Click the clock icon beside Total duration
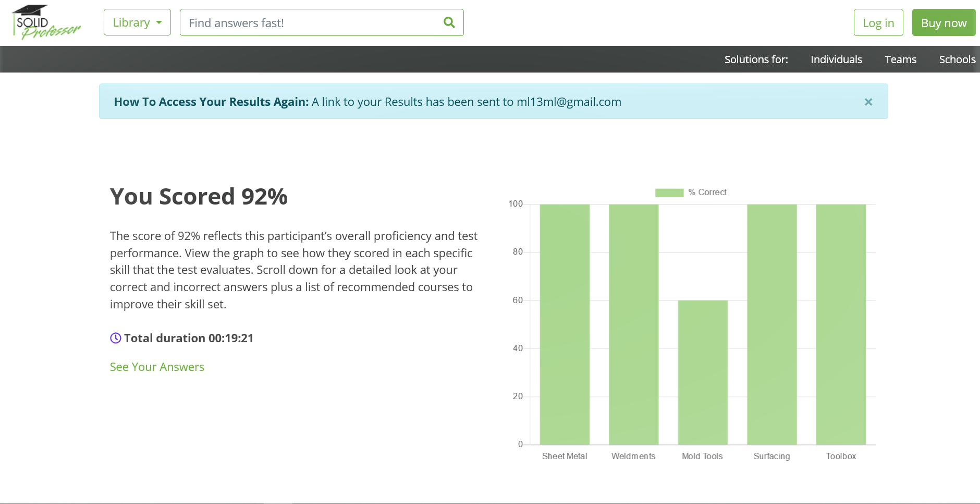Image resolution: width=980 pixels, height=504 pixels. [x=116, y=338]
